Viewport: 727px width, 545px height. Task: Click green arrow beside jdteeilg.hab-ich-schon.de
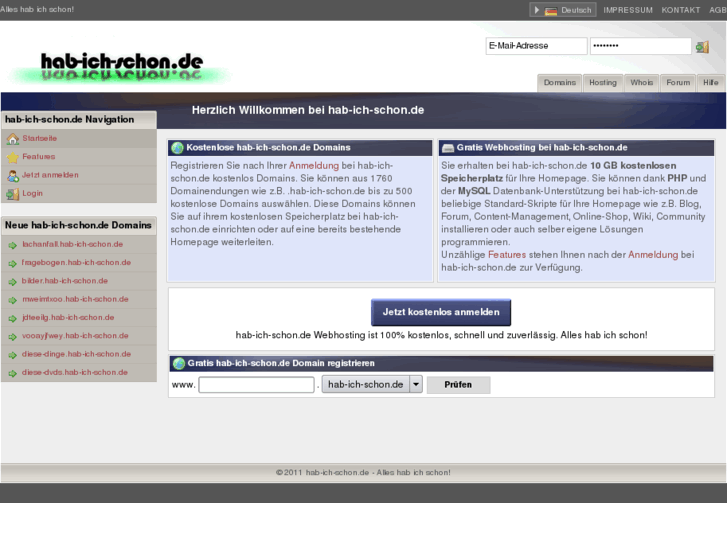coord(13,318)
